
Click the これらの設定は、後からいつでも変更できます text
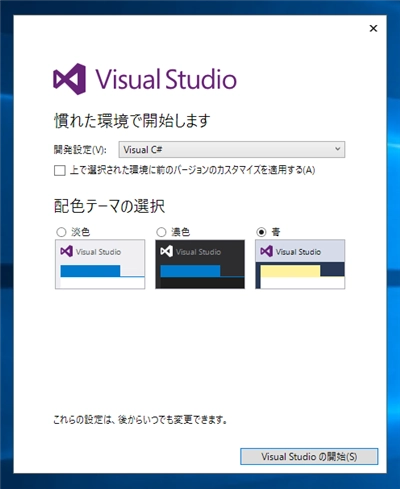click(x=141, y=420)
